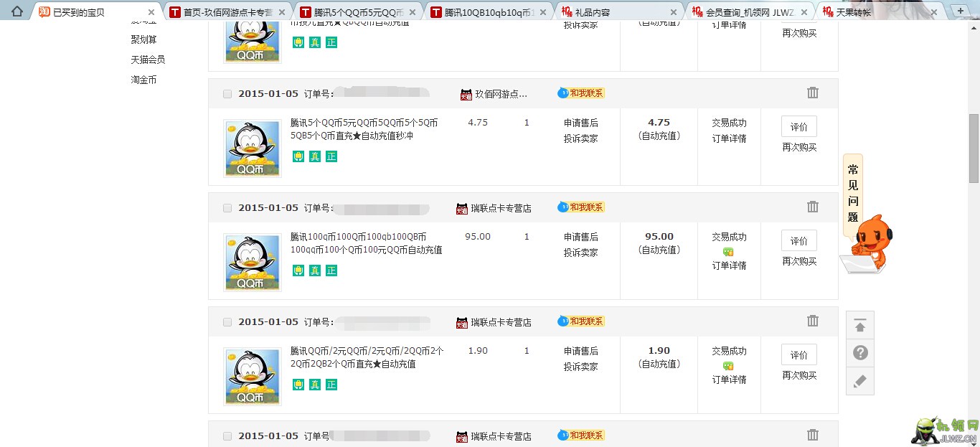Click the page vertical scrollbar thumb
This screenshot has height=447, width=980.
tap(974, 148)
